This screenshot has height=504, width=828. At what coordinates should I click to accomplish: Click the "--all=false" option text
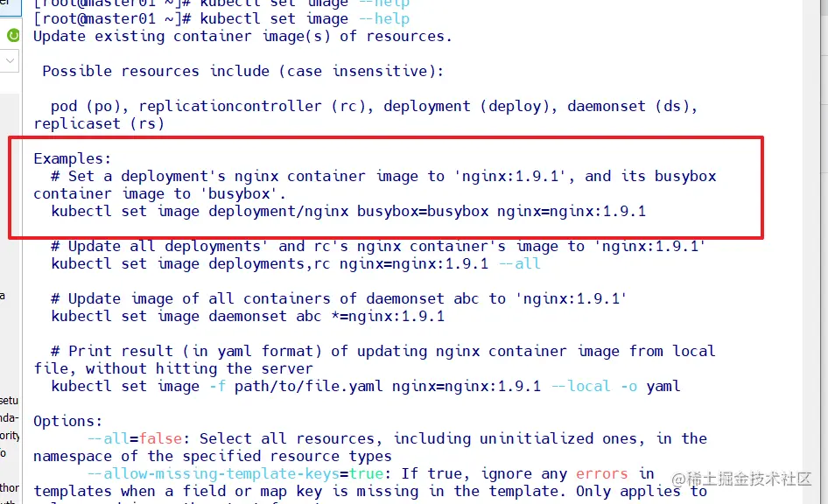(x=134, y=438)
